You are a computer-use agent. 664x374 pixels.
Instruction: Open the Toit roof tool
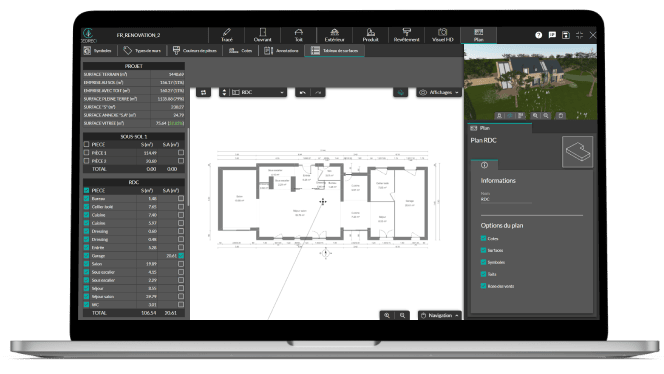(x=299, y=35)
